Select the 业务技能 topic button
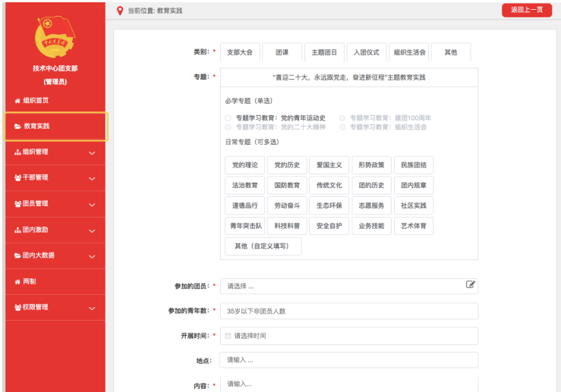This screenshot has height=392, width=561. tap(371, 226)
